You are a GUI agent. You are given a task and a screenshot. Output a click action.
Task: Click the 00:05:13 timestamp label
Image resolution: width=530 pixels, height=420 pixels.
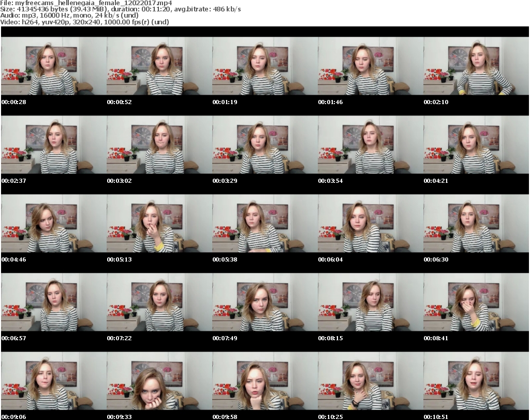point(120,259)
